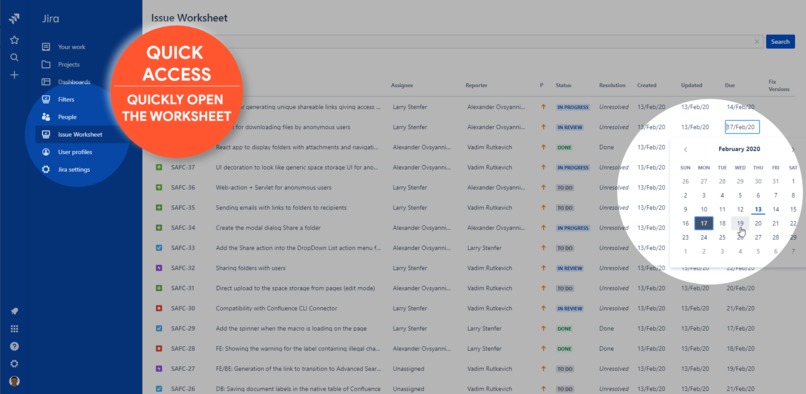Screen dimensions: 806x394
Task: Sort by the Resolution column header
Action: point(612,85)
